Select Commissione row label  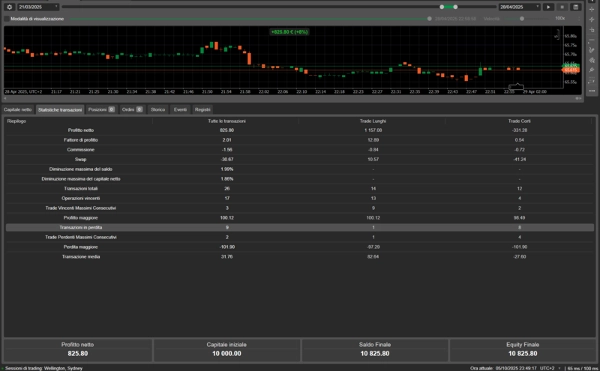[x=80, y=150]
